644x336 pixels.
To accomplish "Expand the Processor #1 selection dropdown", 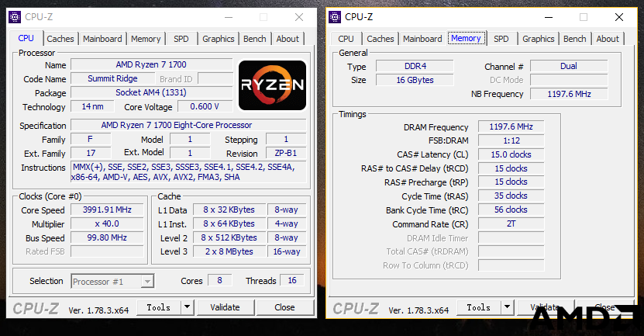I will pyautogui.click(x=147, y=282).
